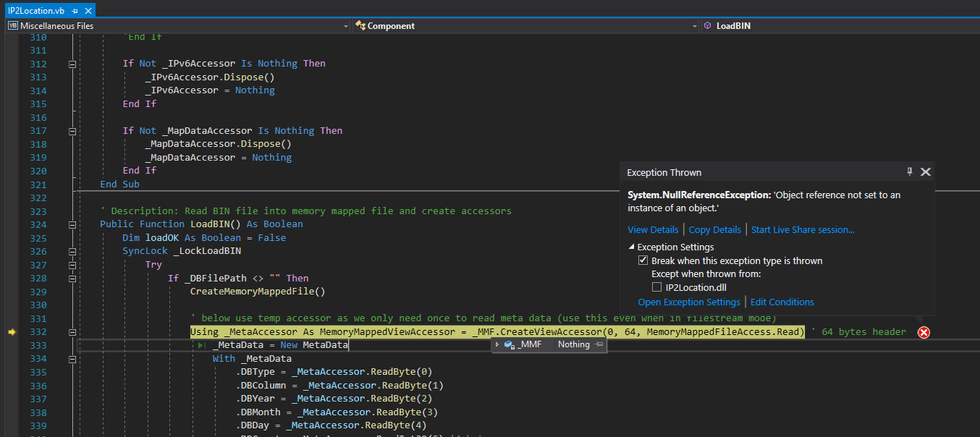Click Dim loadOK declaration on line 325

coord(204,238)
